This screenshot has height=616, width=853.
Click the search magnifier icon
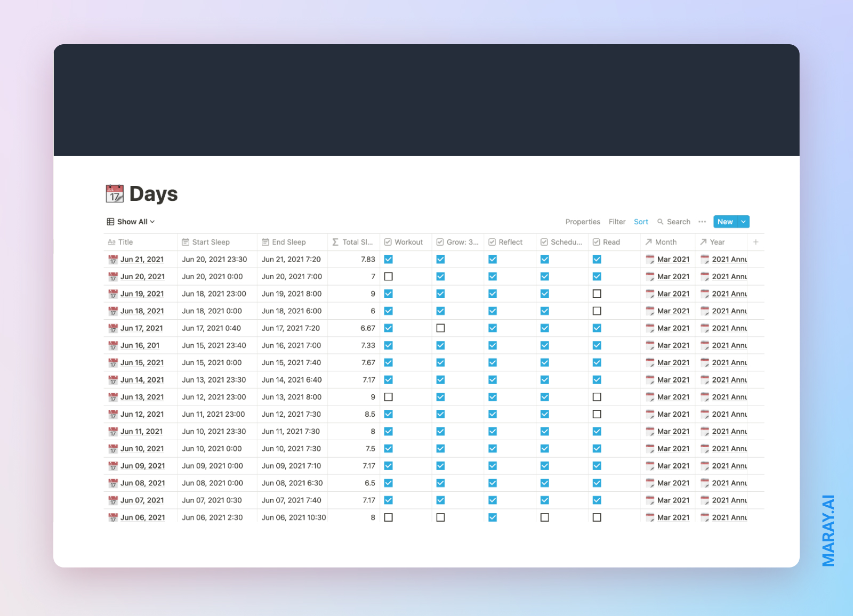click(661, 222)
